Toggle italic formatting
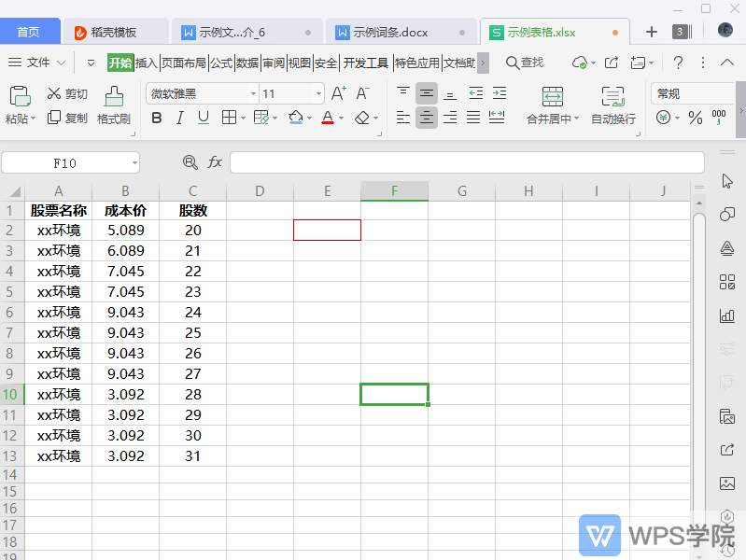This screenshot has width=746, height=560. pyautogui.click(x=179, y=118)
